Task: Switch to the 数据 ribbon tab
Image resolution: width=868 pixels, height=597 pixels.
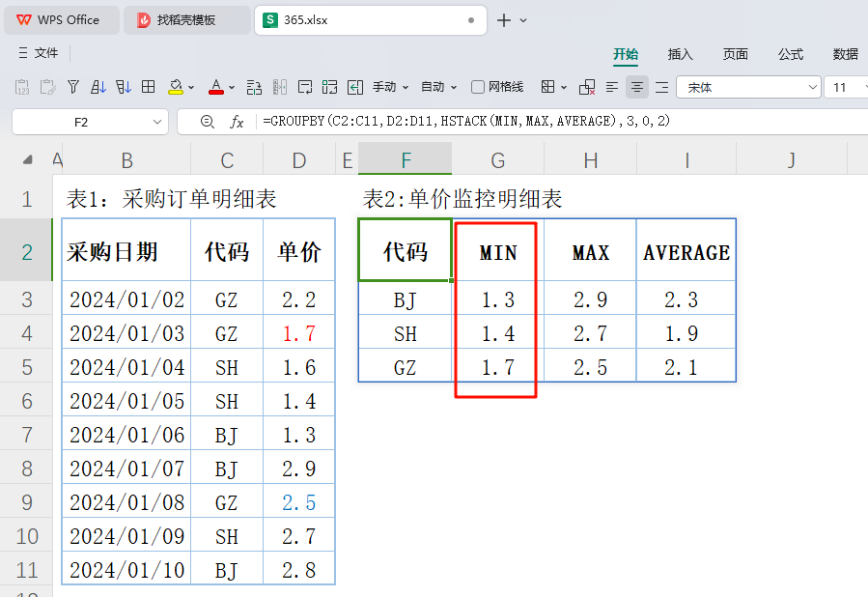Action: [845, 54]
